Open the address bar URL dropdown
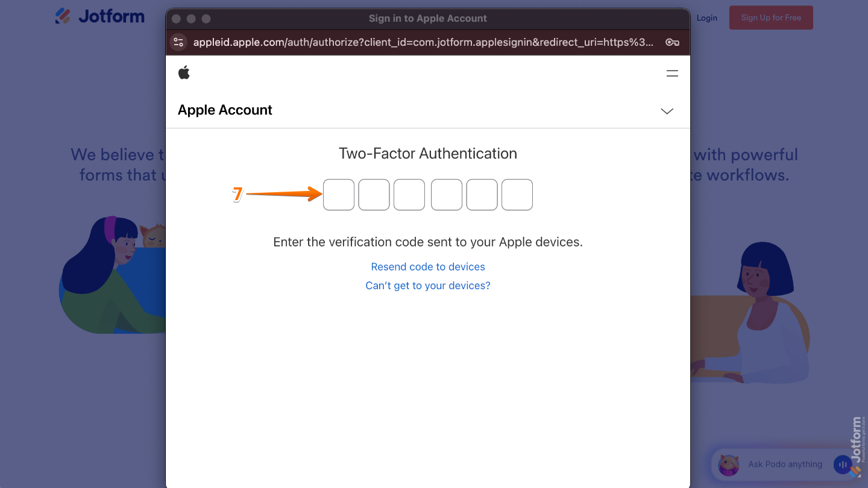The width and height of the screenshot is (868, 488). pos(422,43)
